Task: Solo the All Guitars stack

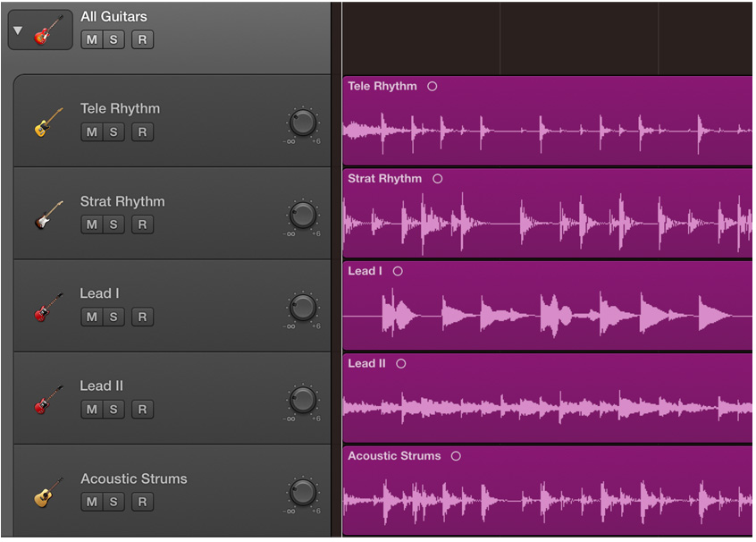Action: point(113,39)
